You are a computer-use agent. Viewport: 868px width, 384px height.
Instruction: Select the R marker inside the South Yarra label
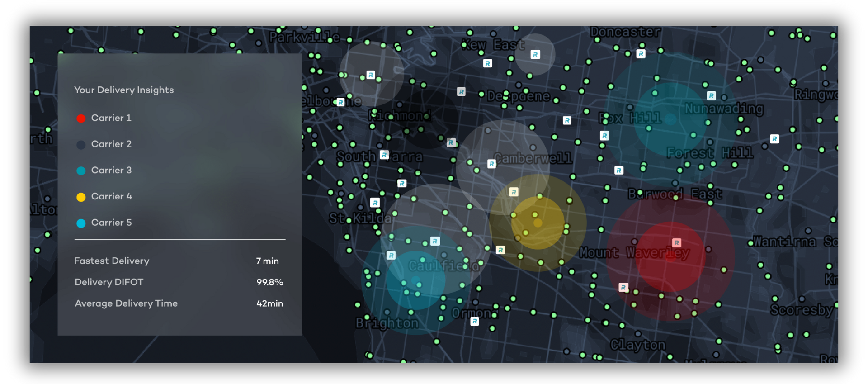(384, 155)
